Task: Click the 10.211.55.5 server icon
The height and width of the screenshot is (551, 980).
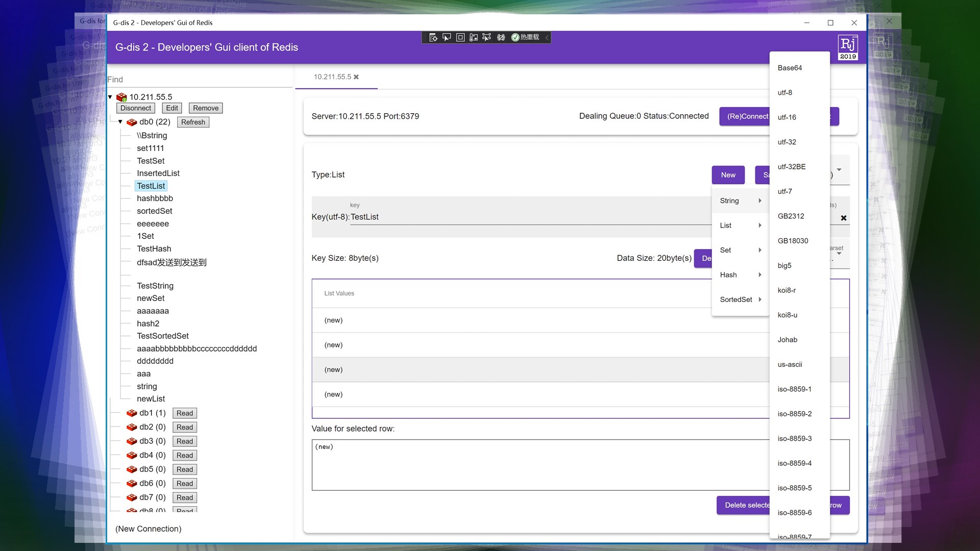Action: [x=121, y=97]
